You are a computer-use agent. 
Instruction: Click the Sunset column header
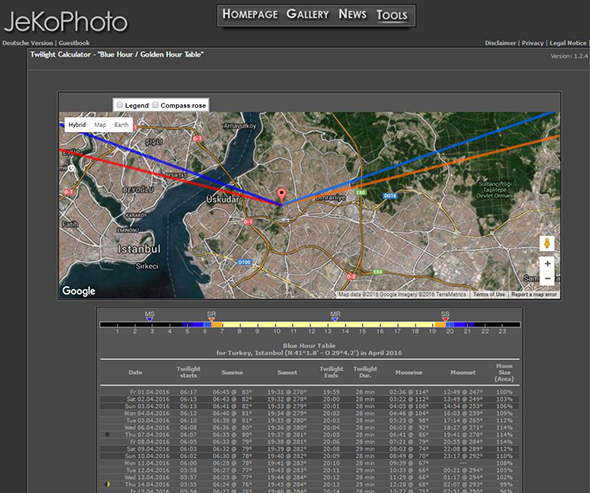287,373
